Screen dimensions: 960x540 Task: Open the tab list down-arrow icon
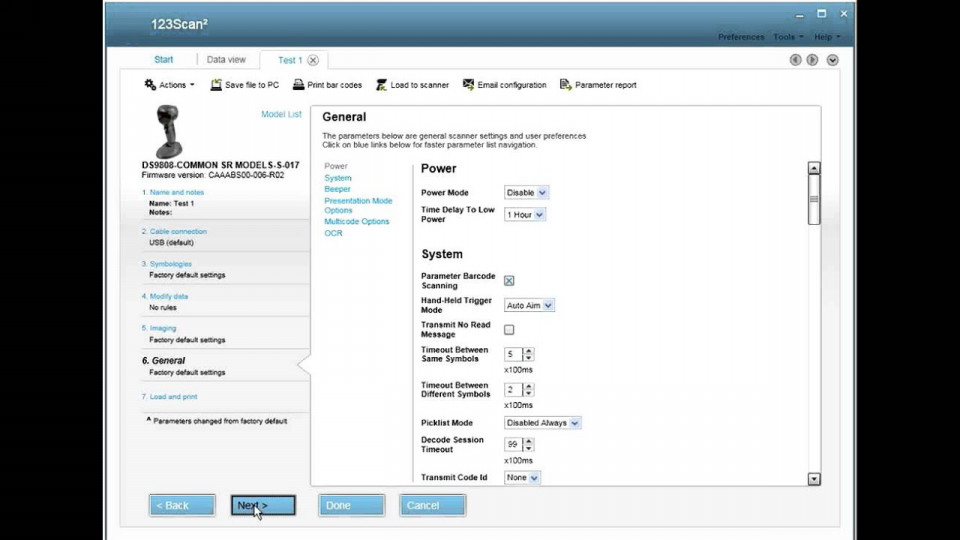tap(832, 60)
